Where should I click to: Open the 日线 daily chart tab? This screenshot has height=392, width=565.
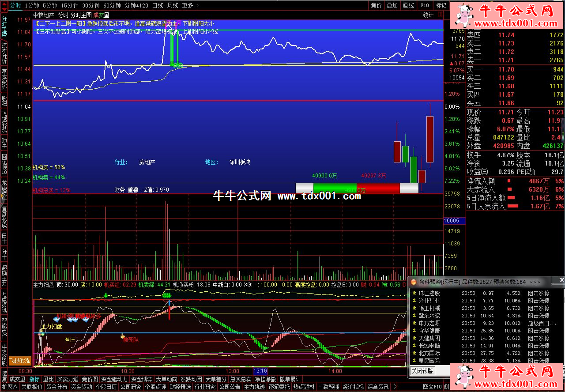click(158, 5)
